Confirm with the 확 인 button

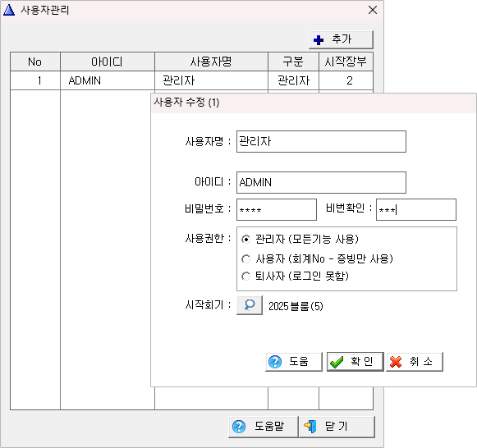pyautogui.click(x=355, y=362)
